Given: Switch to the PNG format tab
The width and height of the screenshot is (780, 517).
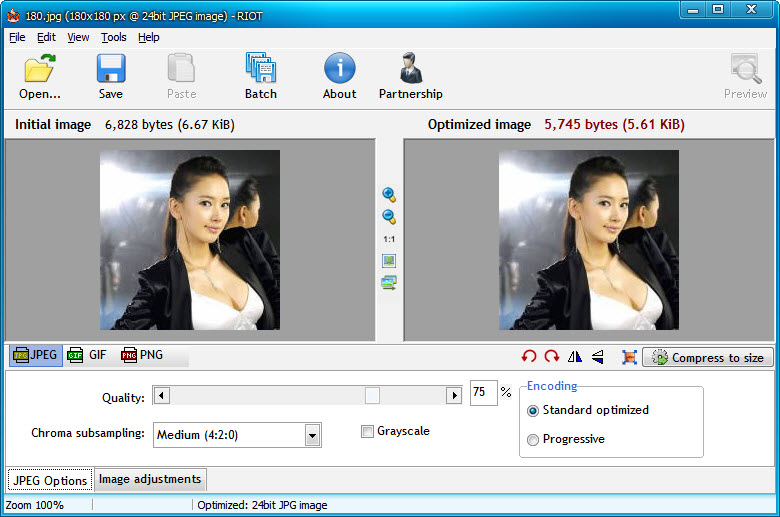Looking at the screenshot, I should tap(142, 355).
